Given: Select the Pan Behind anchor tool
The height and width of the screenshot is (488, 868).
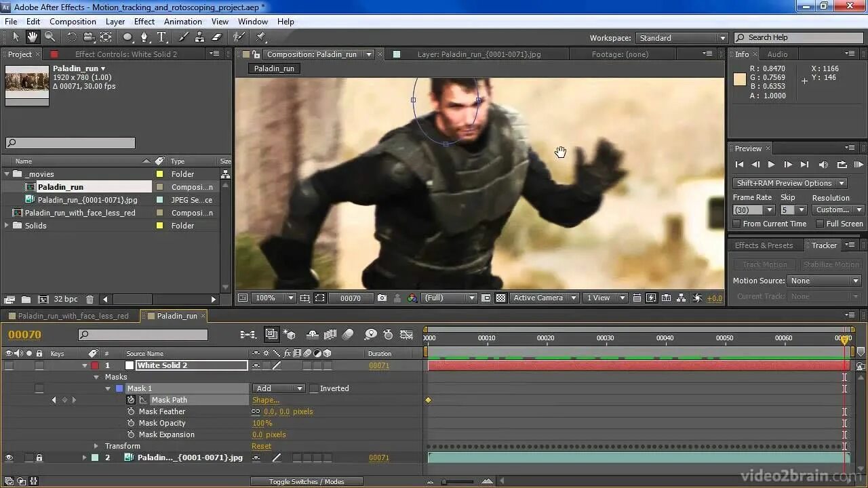Looking at the screenshot, I should (106, 37).
